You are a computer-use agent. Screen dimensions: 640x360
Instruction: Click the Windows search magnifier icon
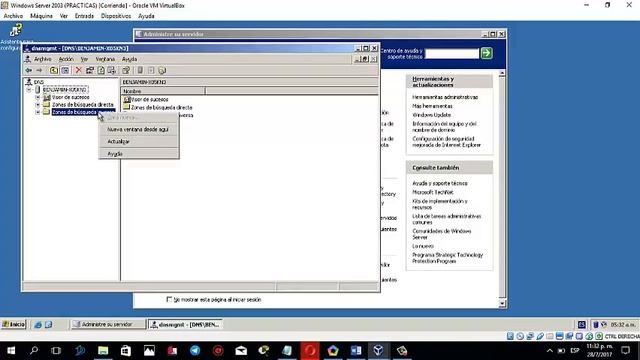point(34,350)
